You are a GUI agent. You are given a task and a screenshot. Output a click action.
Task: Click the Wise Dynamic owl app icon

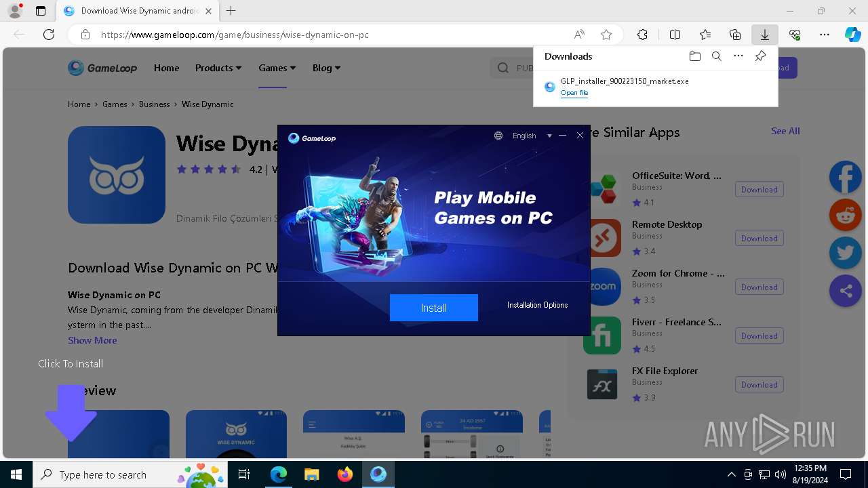[x=117, y=175]
